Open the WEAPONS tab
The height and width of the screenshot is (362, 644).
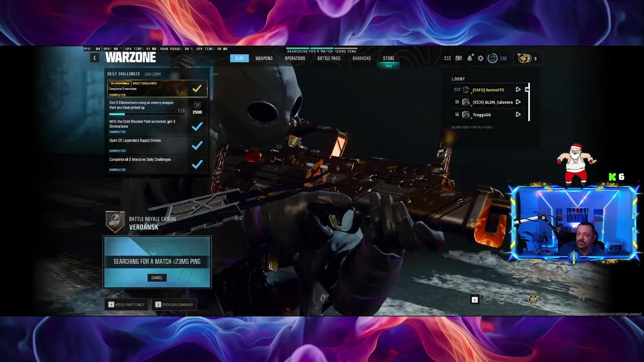[264, 58]
